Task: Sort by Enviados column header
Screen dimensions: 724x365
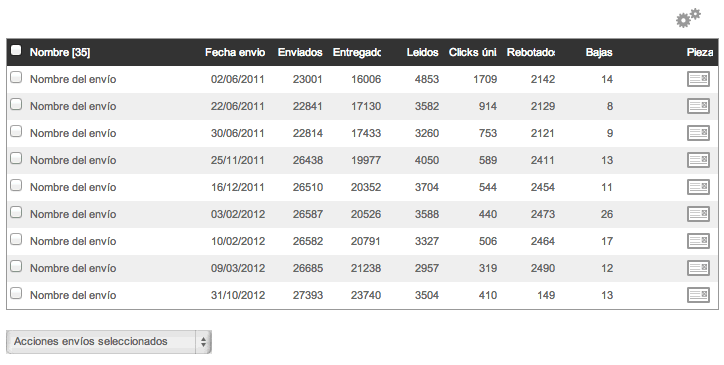Action: point(300,52)
